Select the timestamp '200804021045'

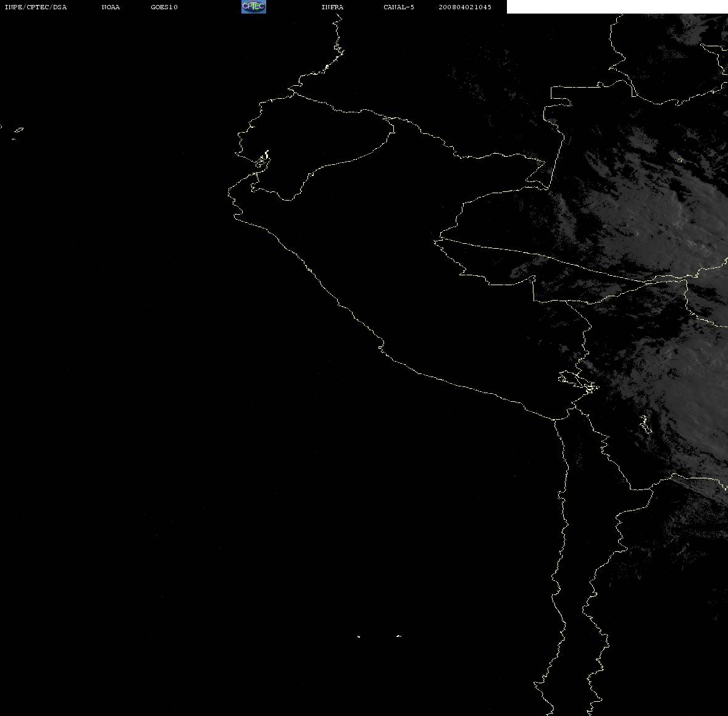tap(465, 7)
